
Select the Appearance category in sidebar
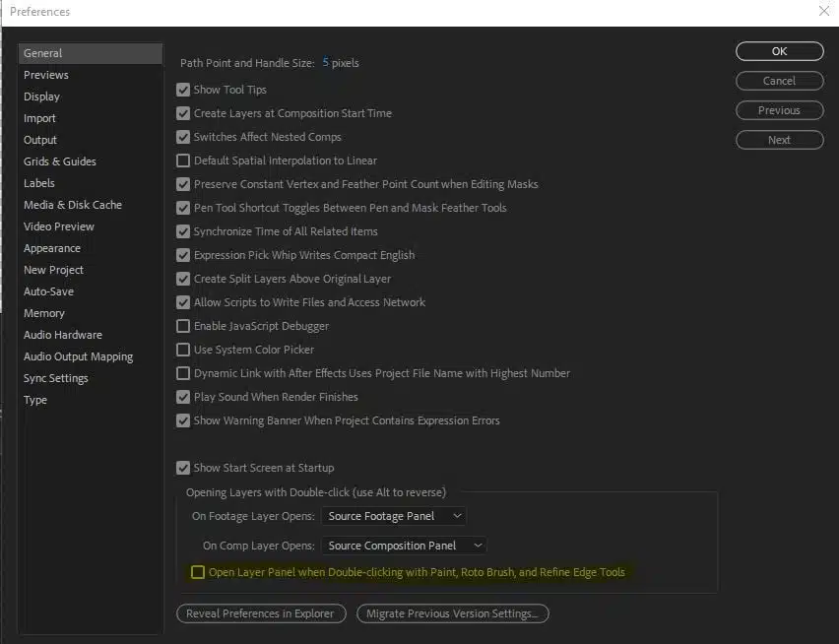(52, 248)
